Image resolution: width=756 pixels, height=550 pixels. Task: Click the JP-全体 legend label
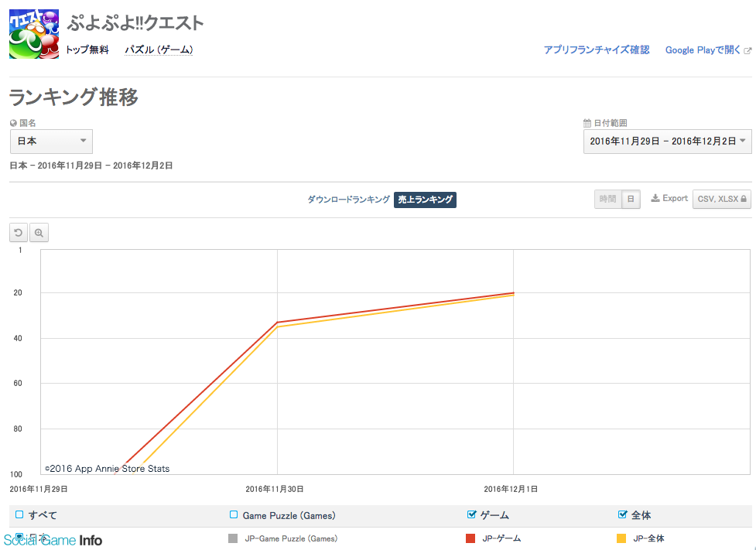click(648, 538)
